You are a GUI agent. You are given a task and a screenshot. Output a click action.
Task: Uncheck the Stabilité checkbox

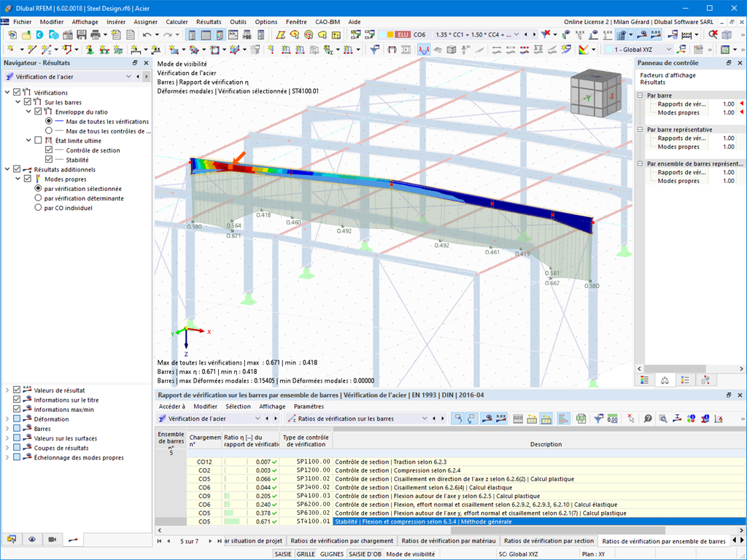(49, 160)
